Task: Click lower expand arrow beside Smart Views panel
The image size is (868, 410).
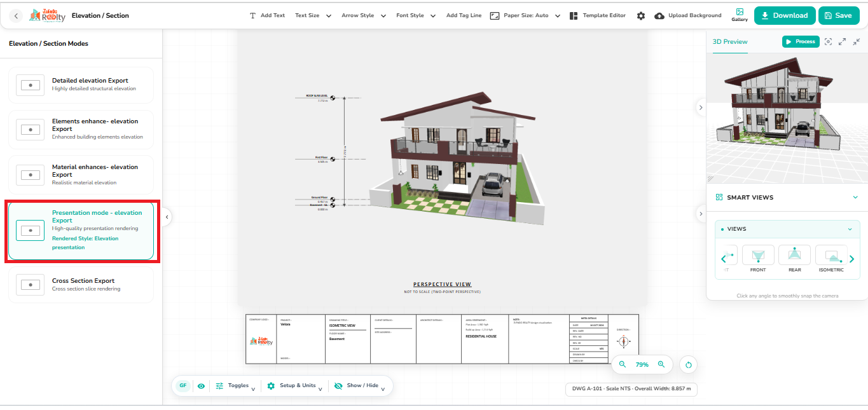Action: [x=700, y=214]
